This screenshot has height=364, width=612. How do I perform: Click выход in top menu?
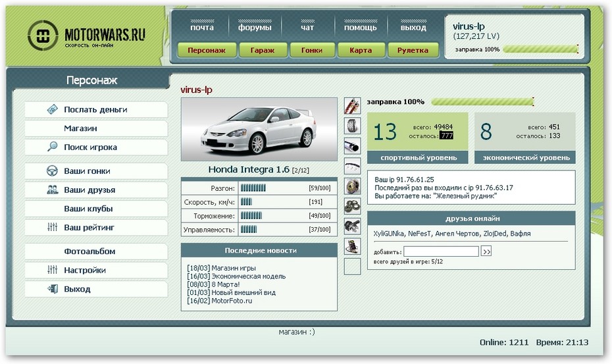click(x=413, y=28)
